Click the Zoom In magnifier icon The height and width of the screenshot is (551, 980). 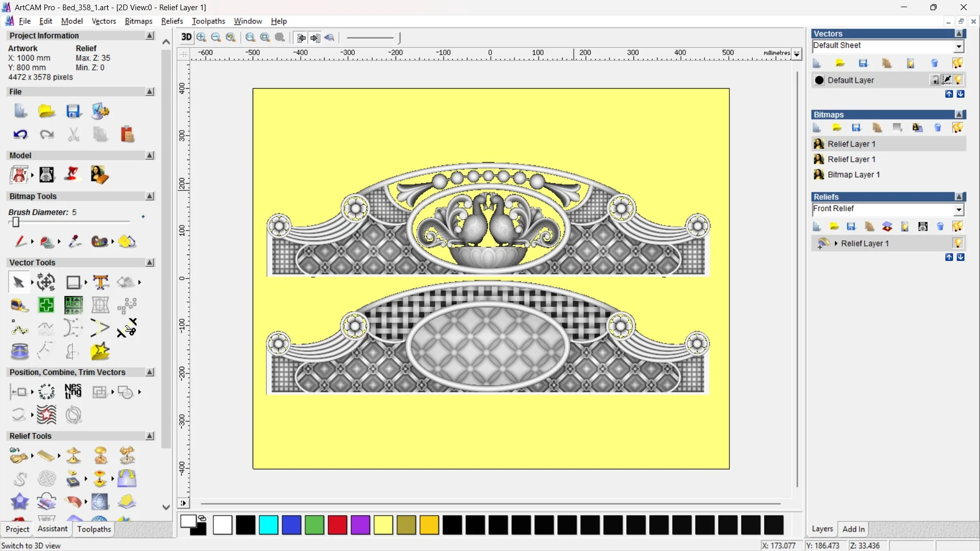coord(202,37)
